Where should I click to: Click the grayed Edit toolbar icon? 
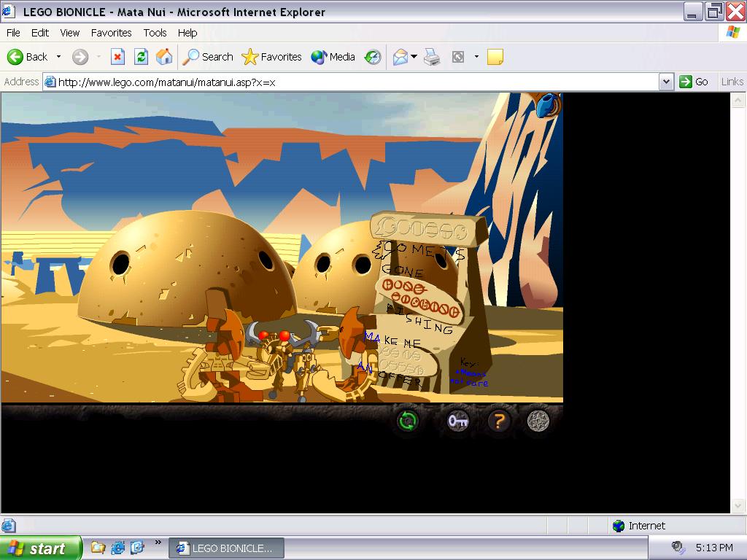(458, 57)
